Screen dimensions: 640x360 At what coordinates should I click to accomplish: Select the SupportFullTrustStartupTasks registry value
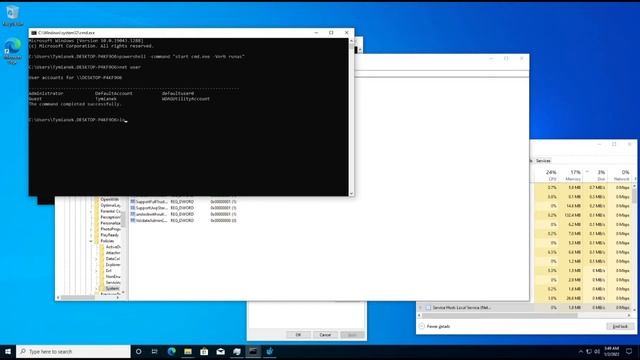[151, 202]
